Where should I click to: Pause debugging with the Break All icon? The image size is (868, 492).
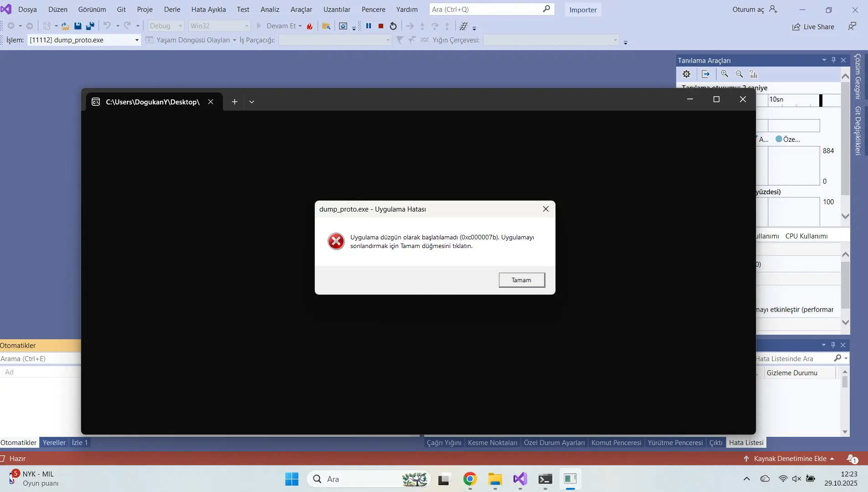point(369,26)
